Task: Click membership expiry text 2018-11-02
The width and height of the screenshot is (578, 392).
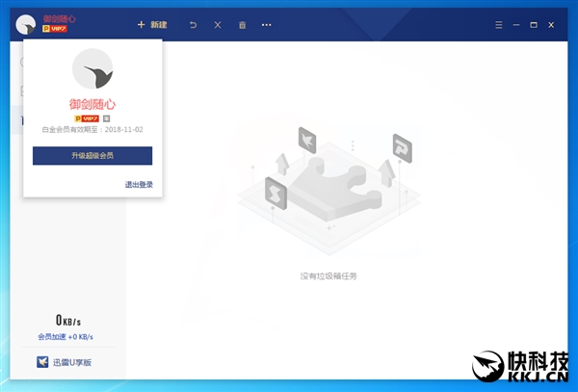Action: (x=92, y=129)
